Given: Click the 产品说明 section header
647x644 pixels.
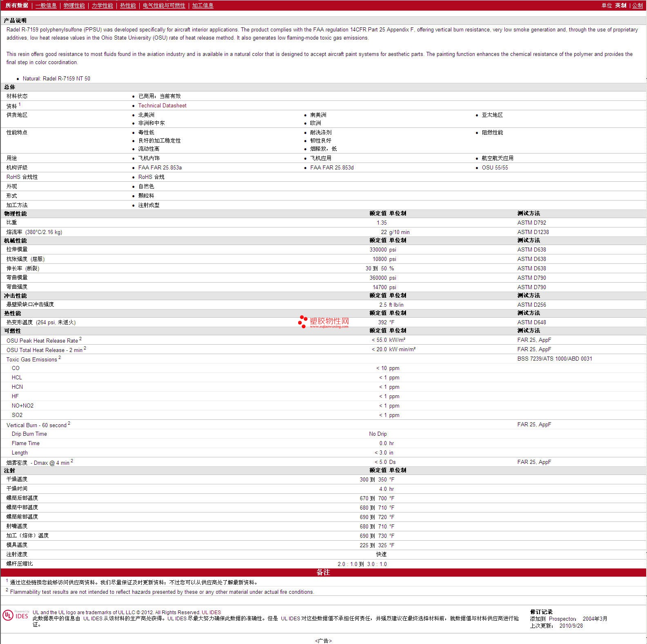Looking at the screenshot, I should click(15, 20).
